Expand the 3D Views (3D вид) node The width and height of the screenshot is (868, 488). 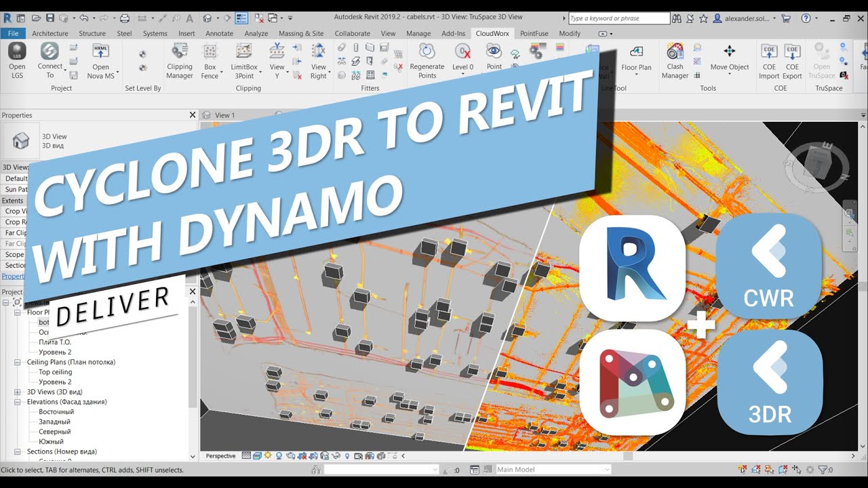(x=18, y=392)
